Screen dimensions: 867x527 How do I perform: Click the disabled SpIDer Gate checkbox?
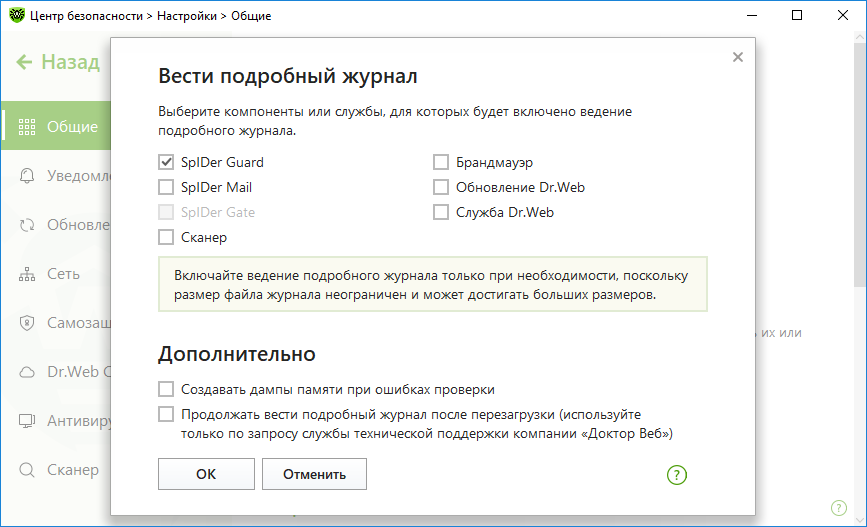coord(166,212)
